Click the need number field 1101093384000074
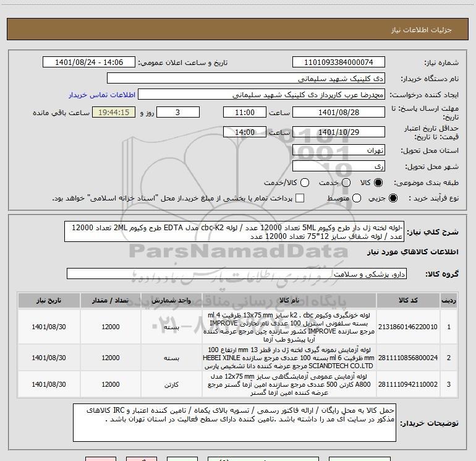 339,62
